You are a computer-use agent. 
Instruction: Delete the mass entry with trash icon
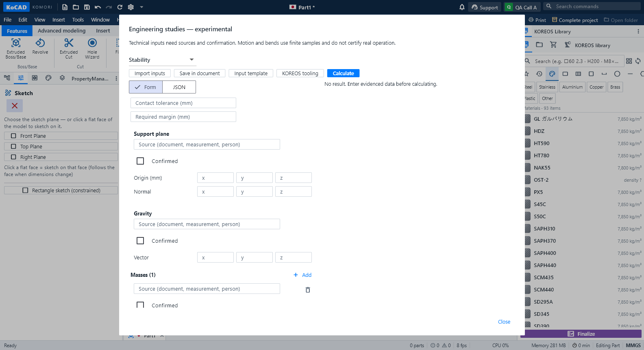coord(308,290)
